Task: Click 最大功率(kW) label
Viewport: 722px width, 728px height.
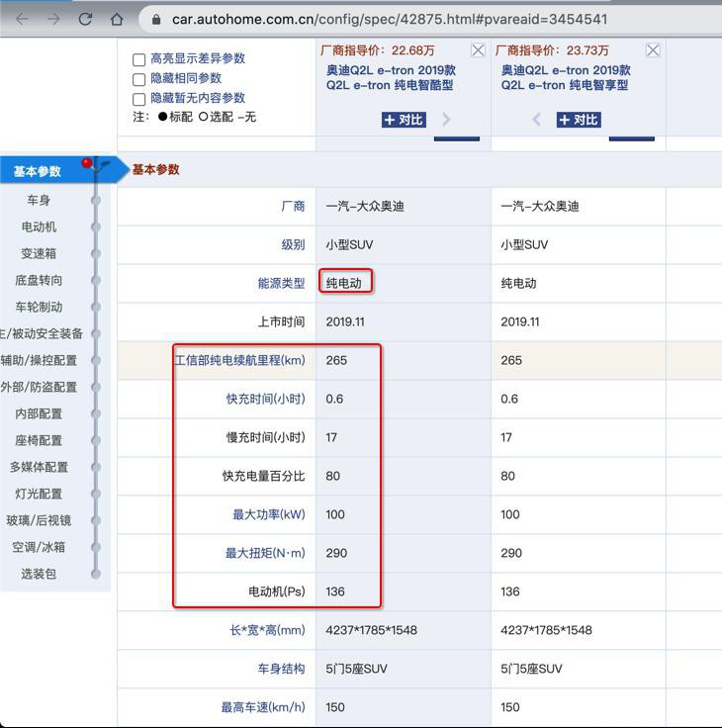Action: pos(269,514)
